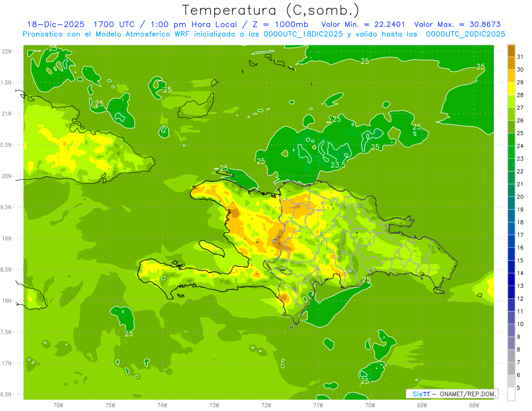
Task: Click legend value '19'
Action: click(520, 209)
